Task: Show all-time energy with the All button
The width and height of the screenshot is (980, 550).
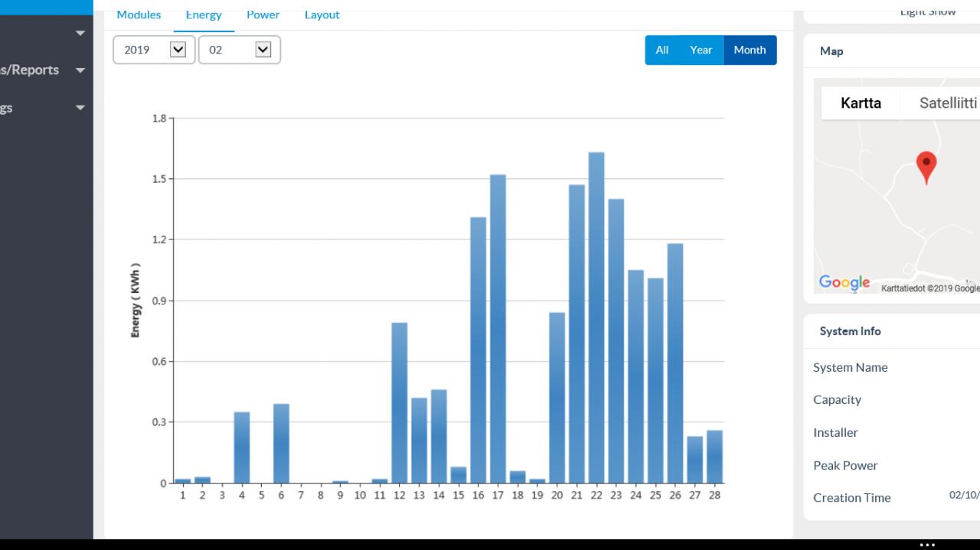Action: [661, 50]
